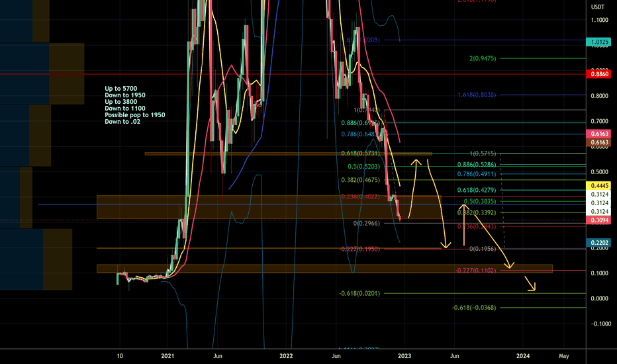Select the 'Possible pop to 1950' note line

tap(135, 115)
